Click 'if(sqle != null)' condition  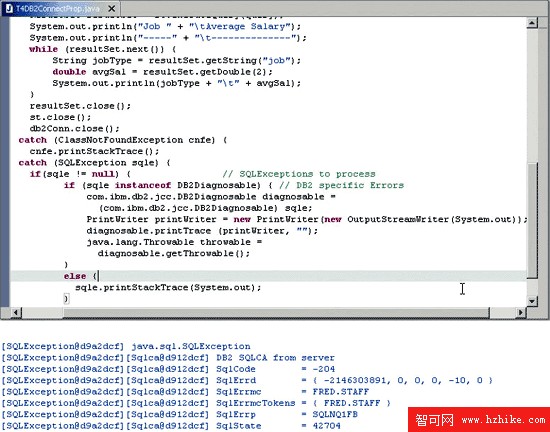pos(80,174)
